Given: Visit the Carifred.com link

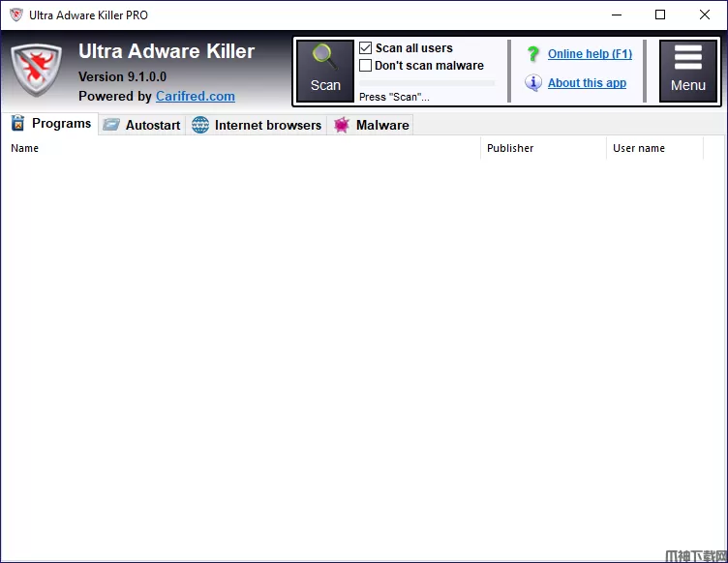Looking at the screenshot, I should pyautogui.click(x=195, y=96).
